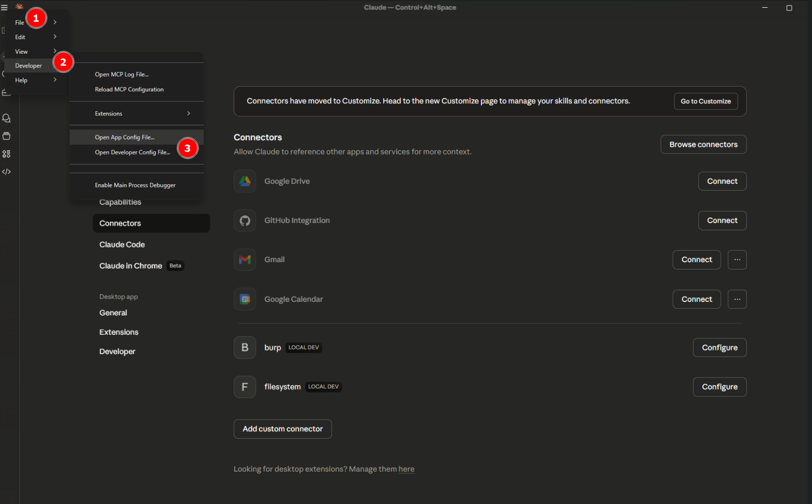Expand the Help menu chevron
Screen dimensions: 812x504
pos(55,80)
